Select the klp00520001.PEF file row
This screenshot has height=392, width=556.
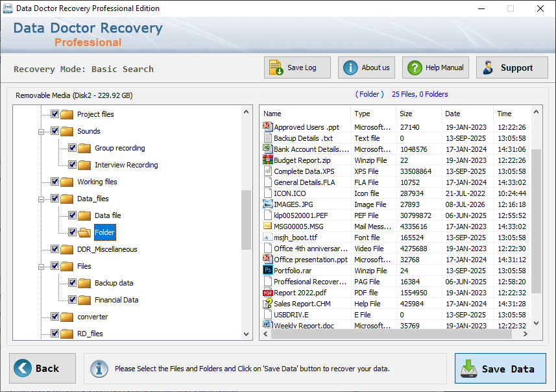(396, 215)
